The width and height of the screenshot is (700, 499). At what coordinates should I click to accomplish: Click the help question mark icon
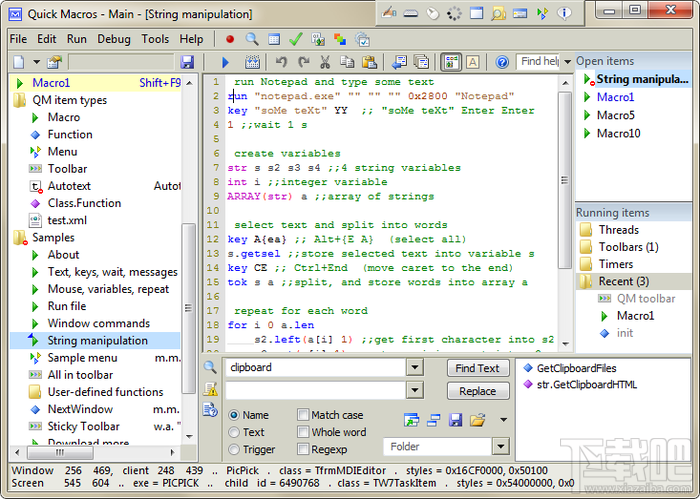[502, 62]
